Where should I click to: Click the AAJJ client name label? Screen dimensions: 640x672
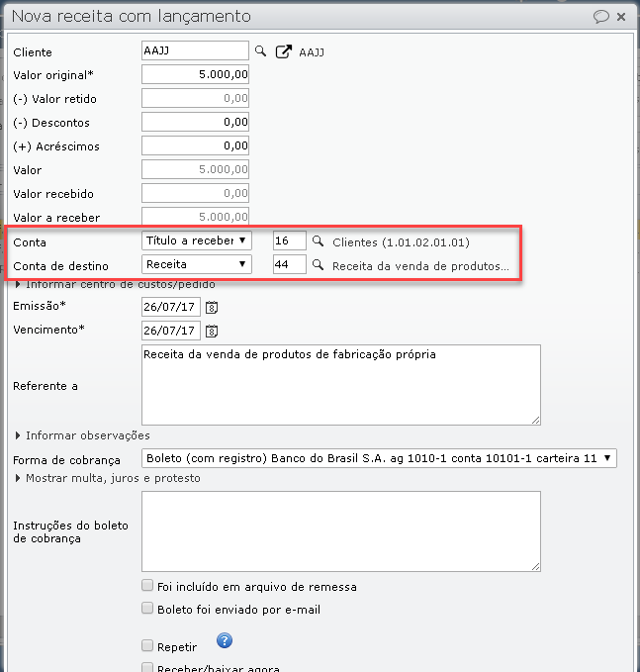(x=312, y=52)
